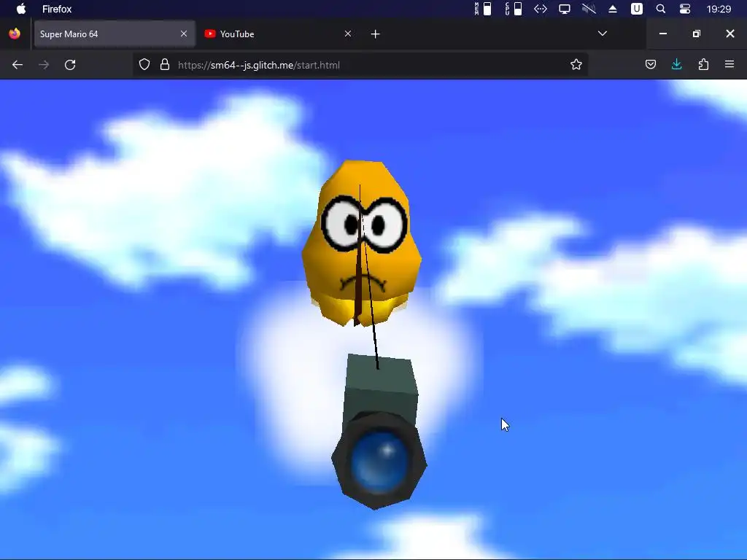Open the extensions puzzle menu
This screenshot has width=747, height=560.
click(703, 64)
